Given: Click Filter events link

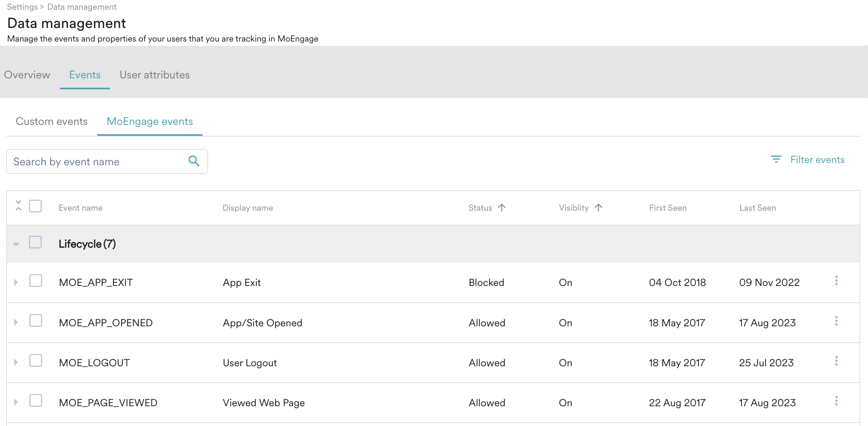Looking at the screenshot, I should (817, 159).
